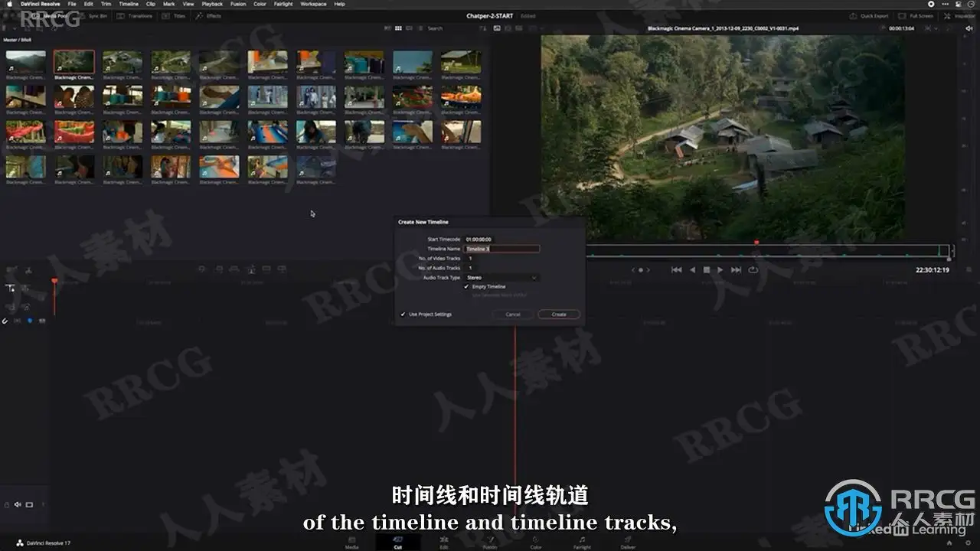Click the red viewer playhead marker
This screenshot has height=551, width=980.
pos(756,243)
